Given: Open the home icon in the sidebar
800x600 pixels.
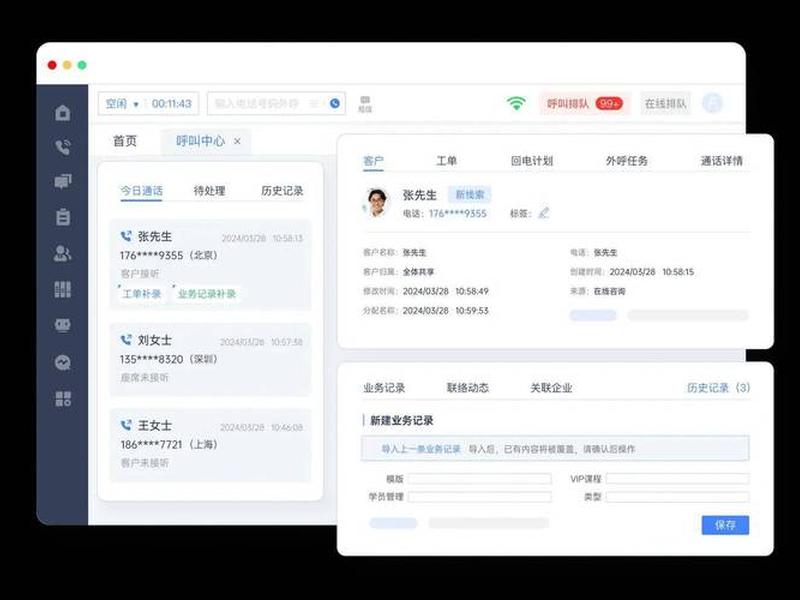Looking at the screenshot, I should click(x=62, y=112).
